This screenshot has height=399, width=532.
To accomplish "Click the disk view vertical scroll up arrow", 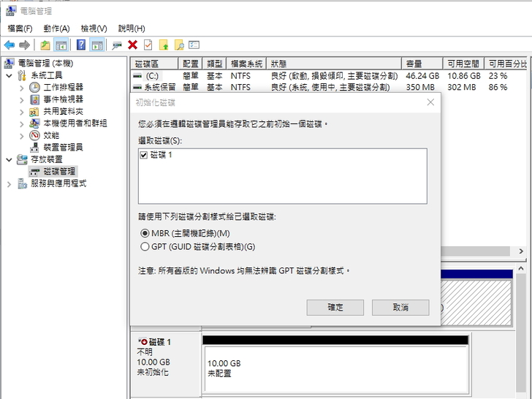I will [x=521, y=268].
